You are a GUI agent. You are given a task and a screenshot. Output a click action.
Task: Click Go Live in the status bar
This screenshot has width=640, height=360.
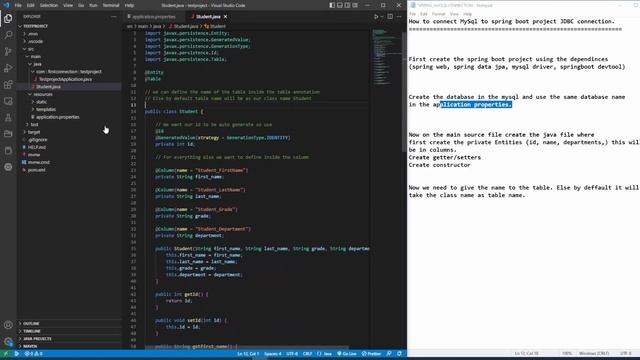point(347,354)
